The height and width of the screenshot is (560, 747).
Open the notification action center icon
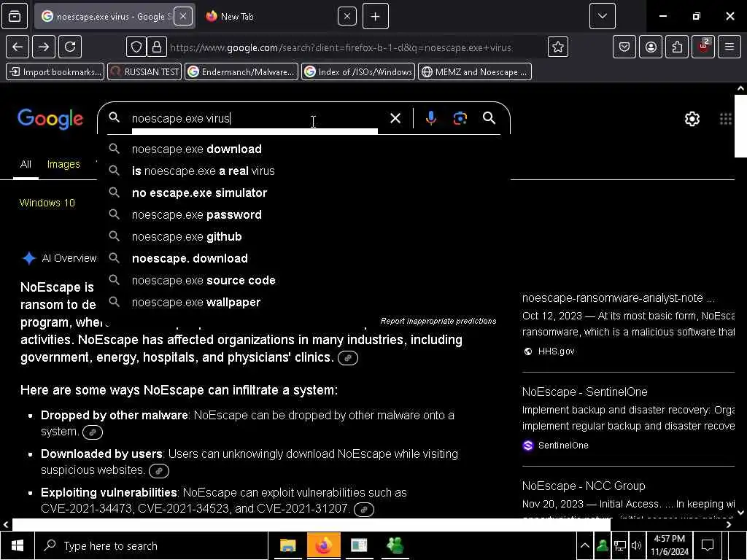(708, 545)
